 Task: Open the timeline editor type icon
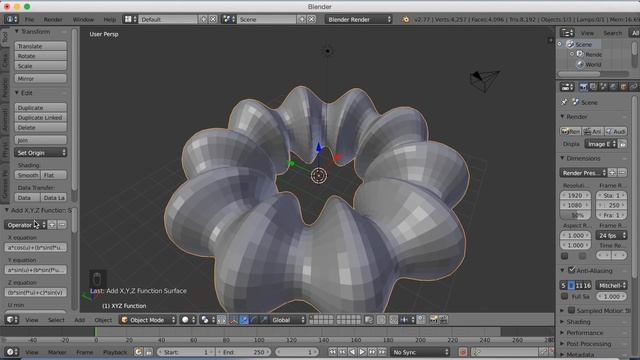click(x=11, y=352)
